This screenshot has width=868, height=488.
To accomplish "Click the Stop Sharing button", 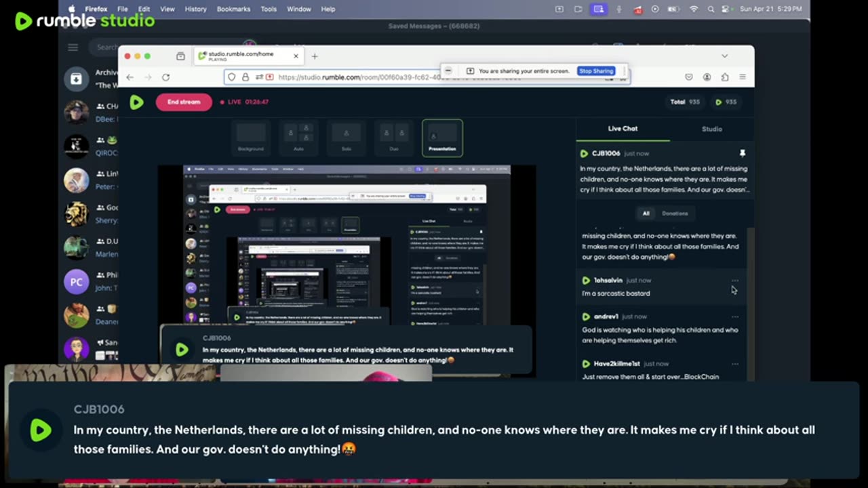I will [x=596, y=70].
